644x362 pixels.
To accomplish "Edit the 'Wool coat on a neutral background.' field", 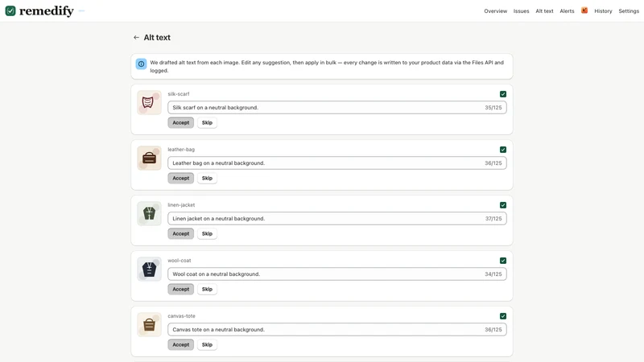I will click(336, 274).
